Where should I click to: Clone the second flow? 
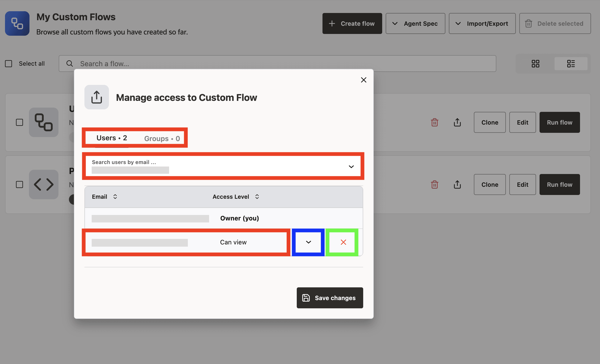[x=490, y=184]
